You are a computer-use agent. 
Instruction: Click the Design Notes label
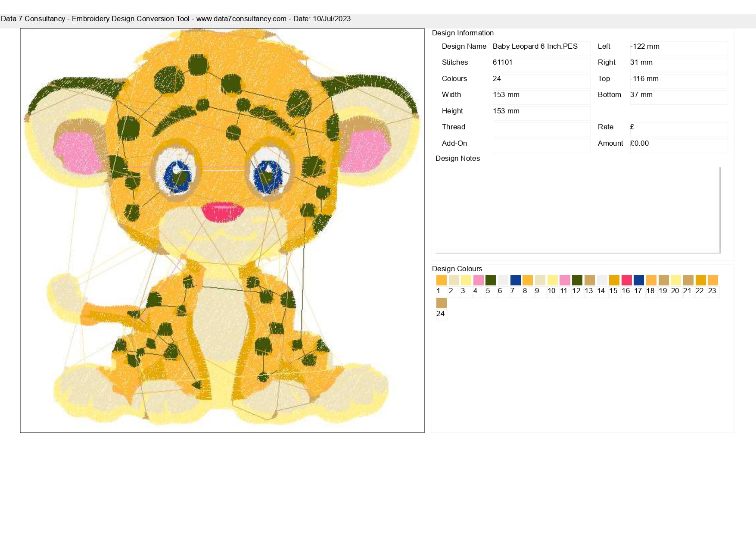(457, 158)
